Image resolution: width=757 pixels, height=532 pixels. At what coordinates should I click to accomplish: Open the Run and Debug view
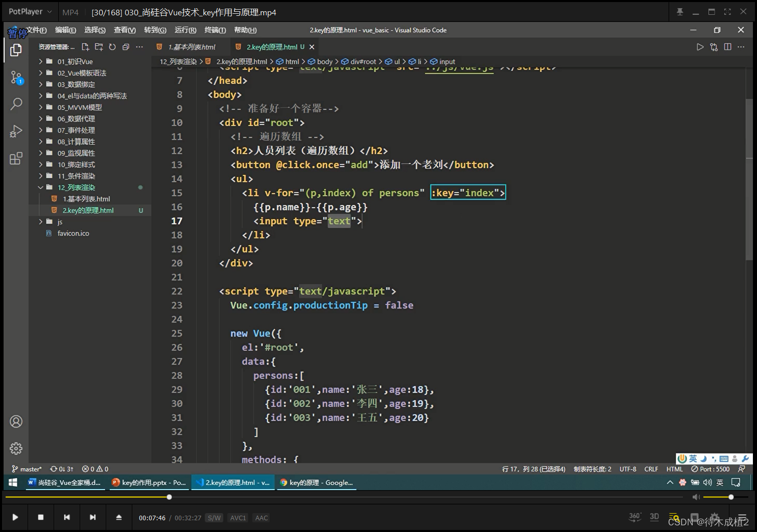click(x=16, y=131)
